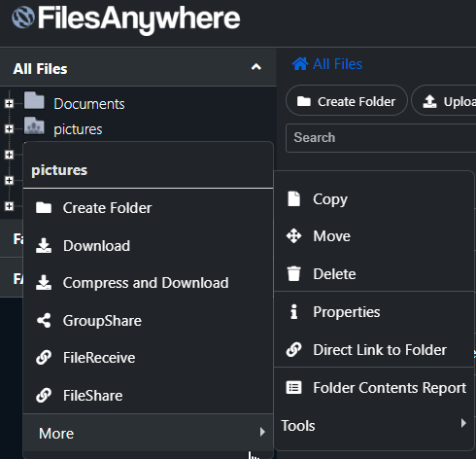Open the All Files breadcrumb link
476x459 pixels.
point(337,64)
